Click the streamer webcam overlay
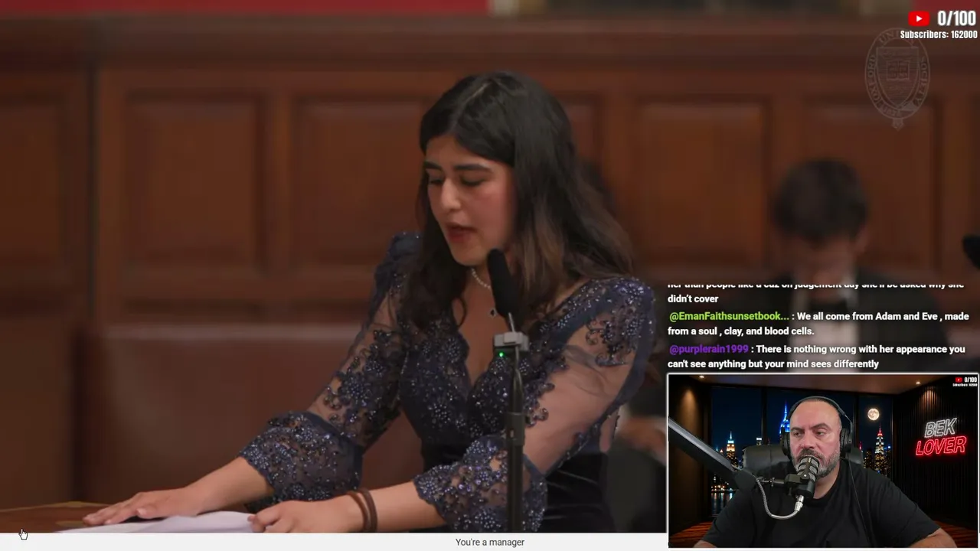The height and width of the screenshot is (551, 980). pyautogui.click(x=823, y=461)
